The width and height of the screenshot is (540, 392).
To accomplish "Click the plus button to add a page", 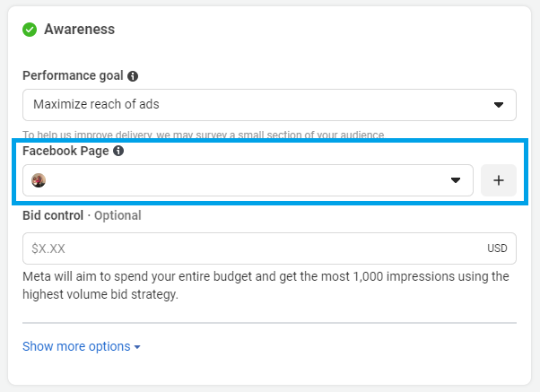I will (499, 180).
